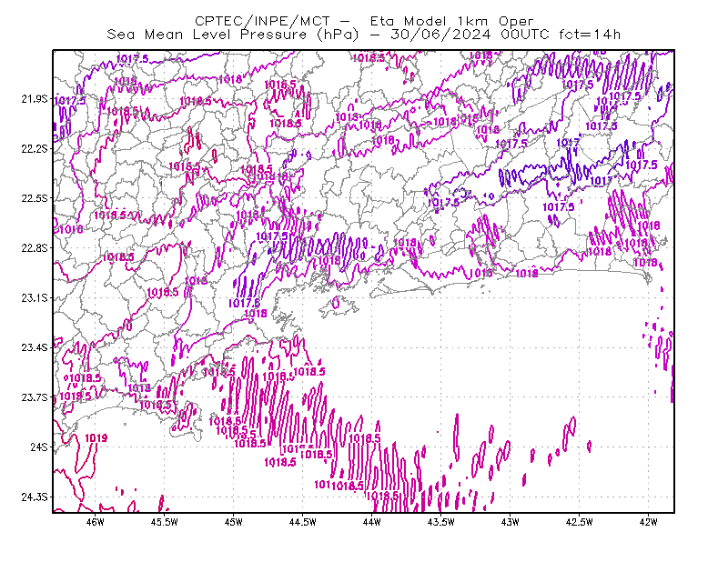Click the 42W longitude axis label
This screenshot has height=562, width=728.
pos(648,522)
